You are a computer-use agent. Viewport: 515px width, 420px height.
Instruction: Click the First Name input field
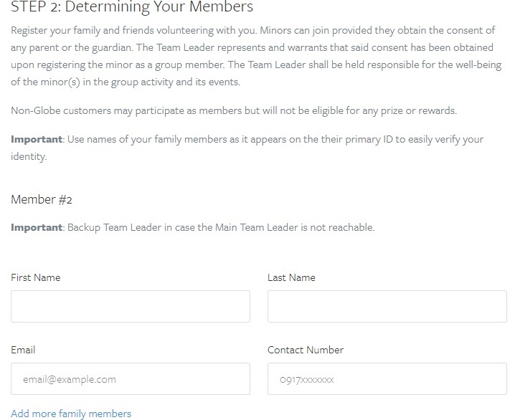coord(131,306)
